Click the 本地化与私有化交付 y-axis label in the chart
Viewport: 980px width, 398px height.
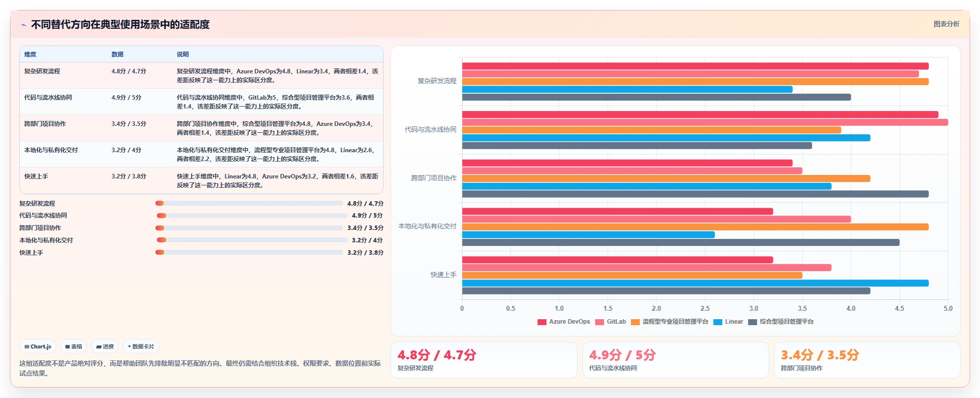(427, 226)
